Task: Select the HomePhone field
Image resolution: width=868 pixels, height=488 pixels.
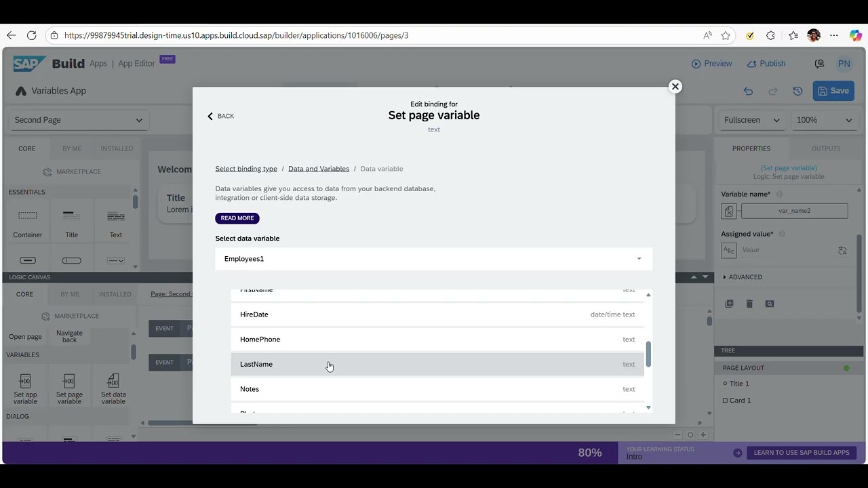Action: [437, 340]
